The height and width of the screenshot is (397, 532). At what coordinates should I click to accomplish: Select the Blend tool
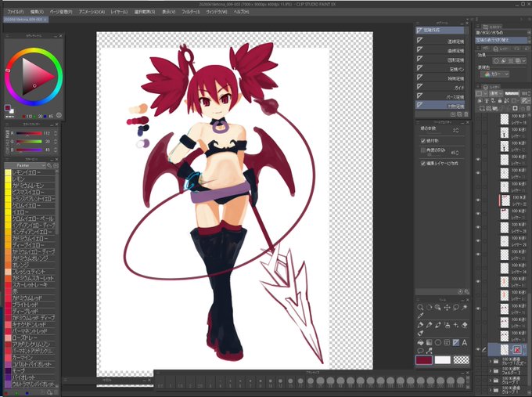[420, 334]
